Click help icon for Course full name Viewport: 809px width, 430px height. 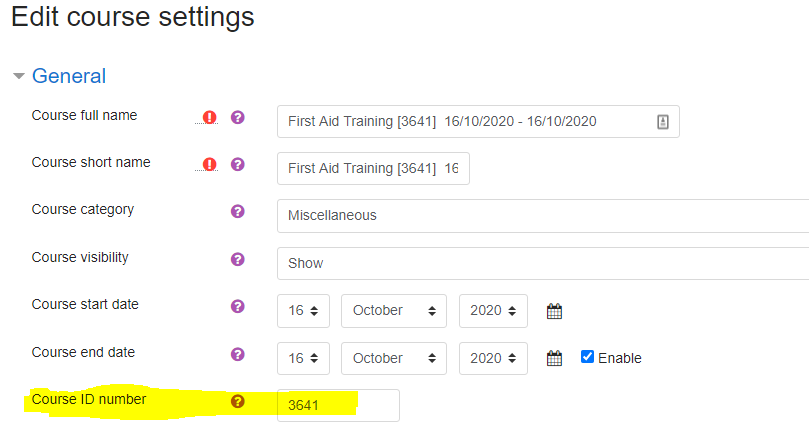coord(238,118)
